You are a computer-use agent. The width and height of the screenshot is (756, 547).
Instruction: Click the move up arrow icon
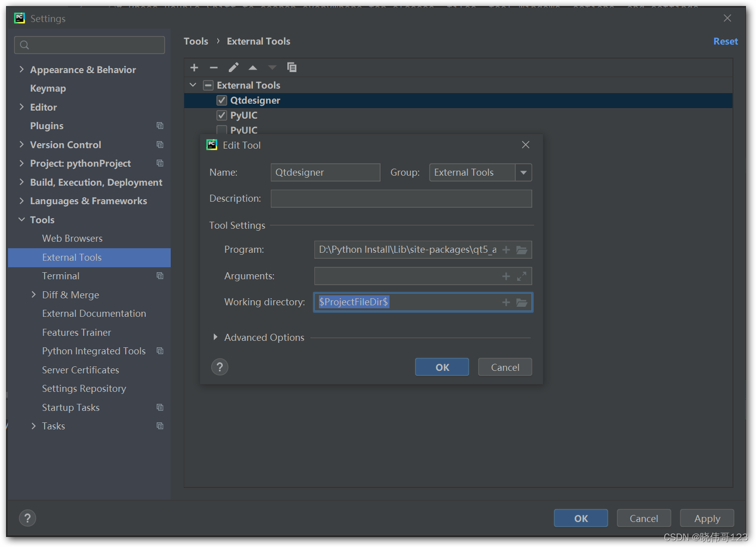[x=253, y=68]
